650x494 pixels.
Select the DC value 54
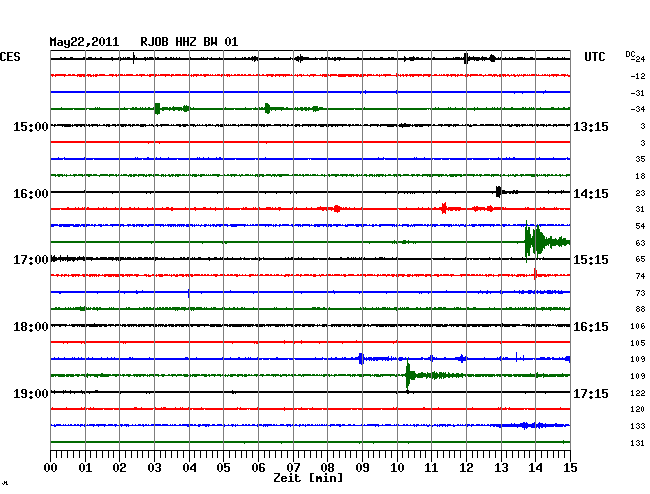(x=640, y=226)
